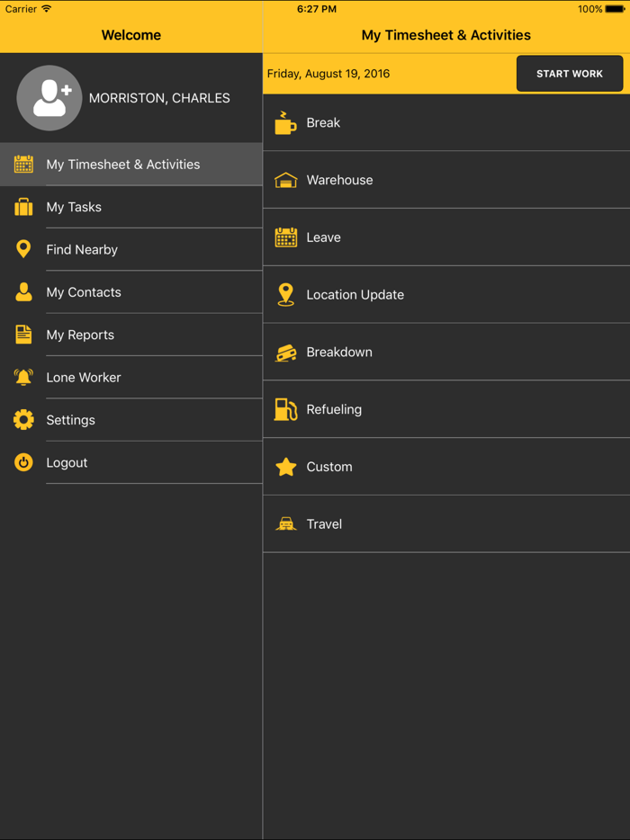Select the Custom activity row
This screenshot has height=840, width=630.
[446, 467]
